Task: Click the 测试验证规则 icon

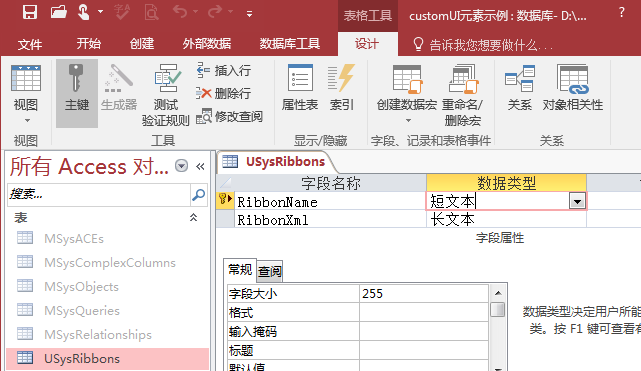Action: [166, 78]
